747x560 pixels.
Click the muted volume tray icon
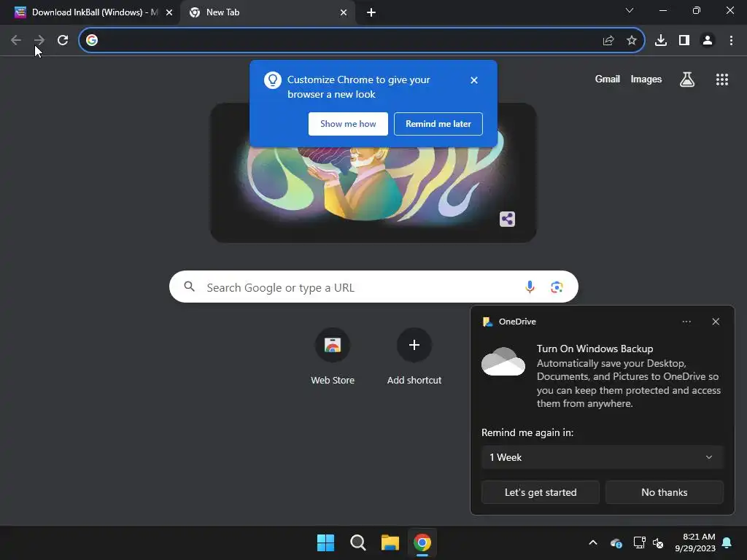pyautogui.click(x=658, y=542)
